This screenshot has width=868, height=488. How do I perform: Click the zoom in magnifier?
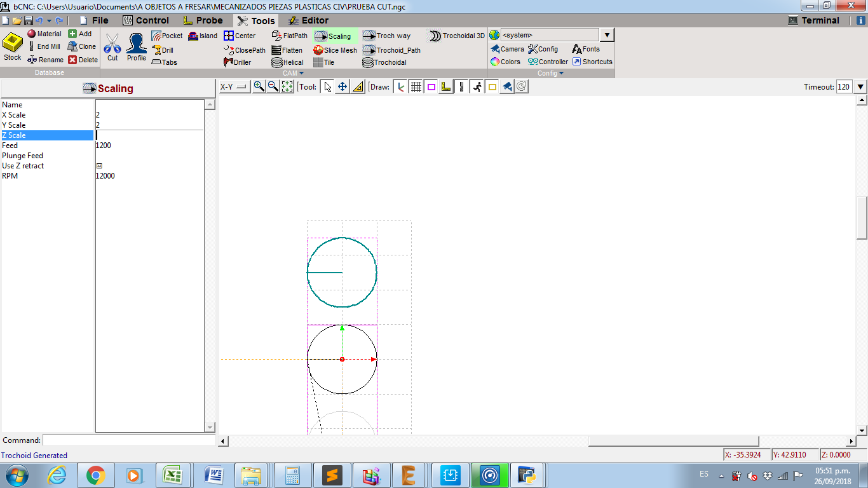coord(259,87)
